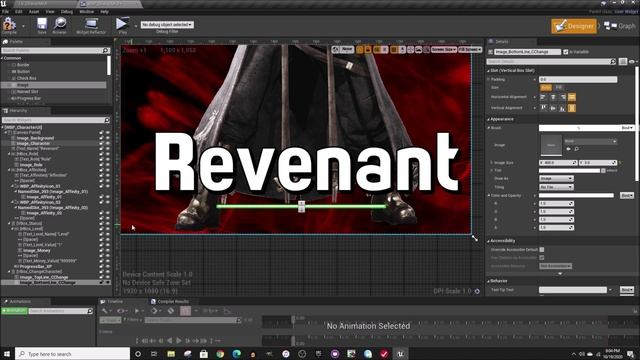
Task: Select Image_Role in the hierarchy
Action: 31,165
